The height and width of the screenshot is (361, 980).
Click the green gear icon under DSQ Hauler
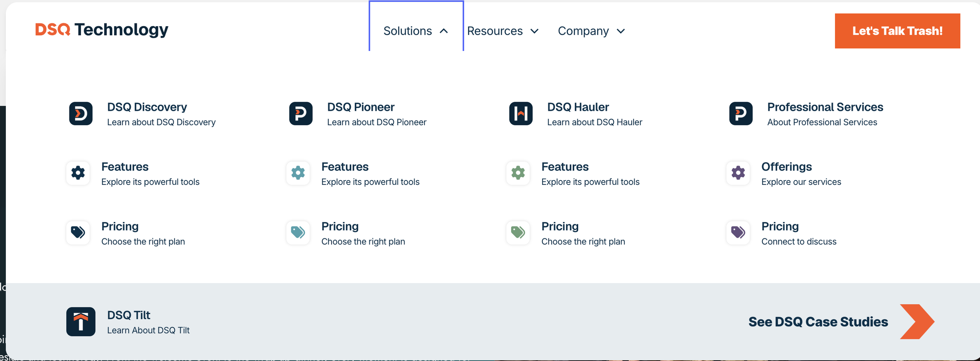coord(518,173)
